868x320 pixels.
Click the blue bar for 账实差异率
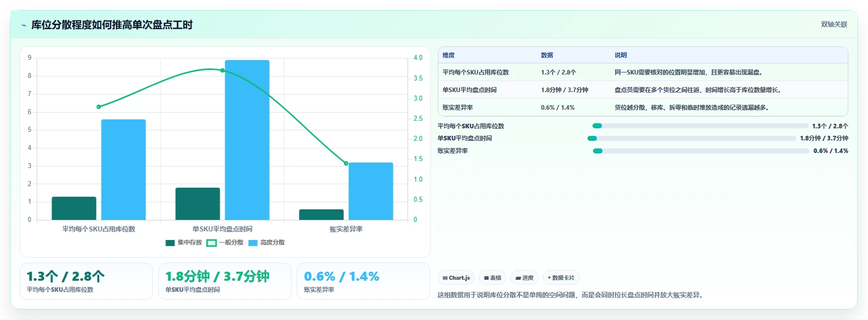(371, 191)
